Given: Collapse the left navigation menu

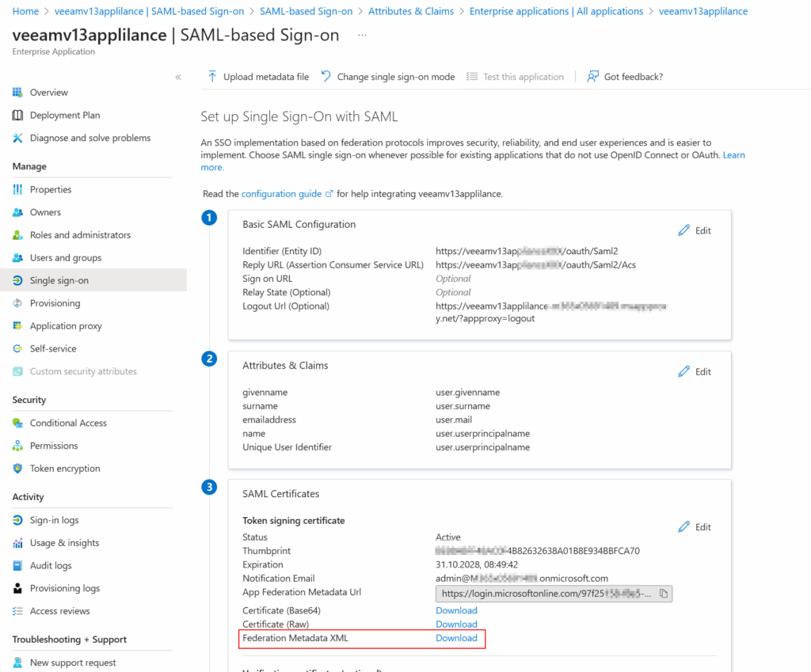Looking at the screenshot, I should (178, 77).
